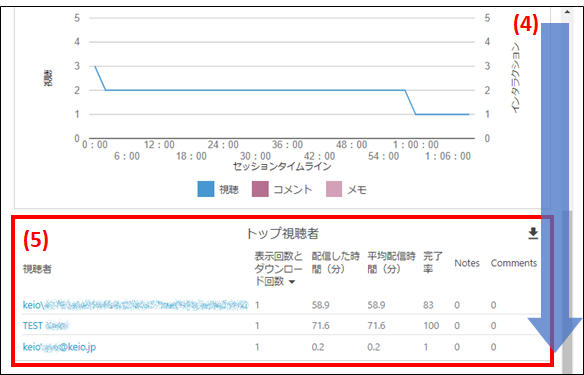Sort by 配信した時間(分) column

[336, 263]
